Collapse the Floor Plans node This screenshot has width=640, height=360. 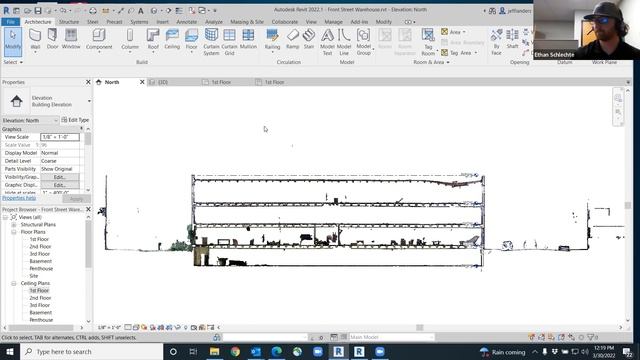[x=13, y=232]
